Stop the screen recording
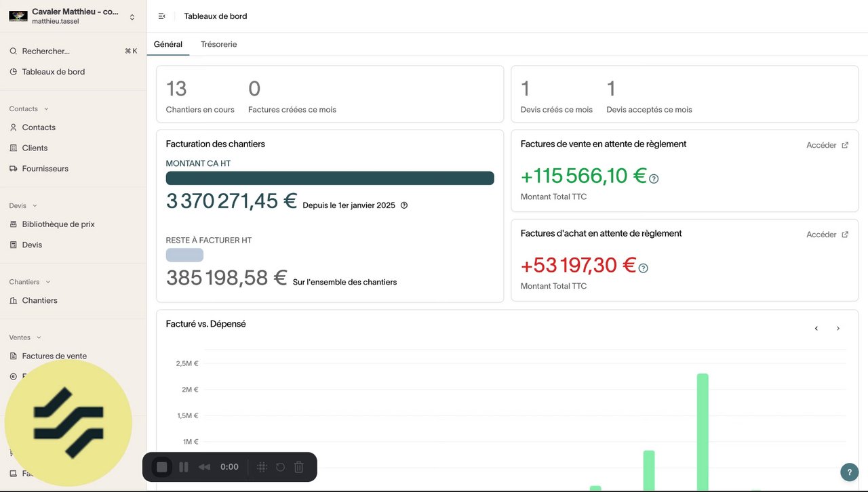Screen dimensions: 868x492 coord(162,467)
